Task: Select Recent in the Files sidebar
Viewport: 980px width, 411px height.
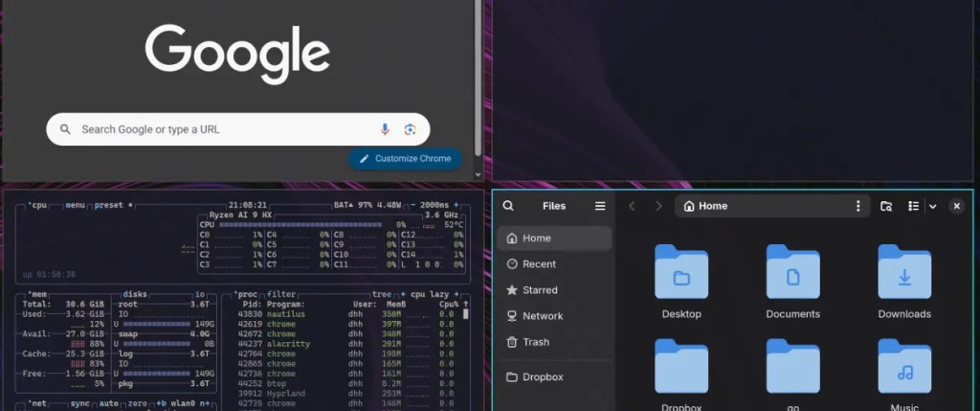Action: pyautogui.click(x=554, y=264)
